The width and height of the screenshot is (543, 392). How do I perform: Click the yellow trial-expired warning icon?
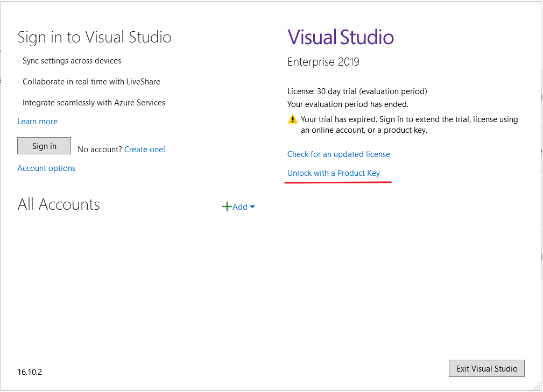[x=293, y=119]
